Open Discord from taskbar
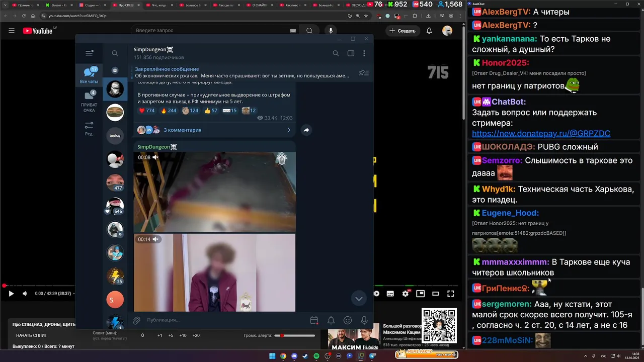This screenshot has width=644, height=362. coord(294,356)
